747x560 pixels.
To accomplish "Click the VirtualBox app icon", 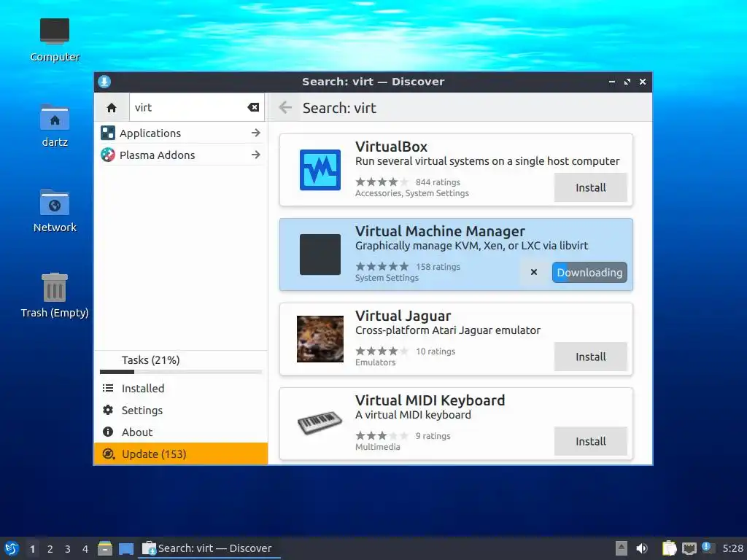I will 320,170.
